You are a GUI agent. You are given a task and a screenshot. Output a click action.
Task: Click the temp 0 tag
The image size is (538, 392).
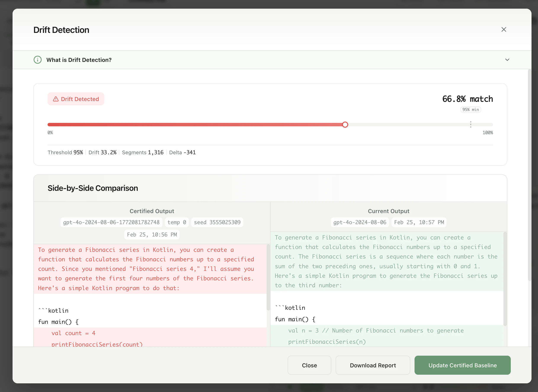(177, 222)
